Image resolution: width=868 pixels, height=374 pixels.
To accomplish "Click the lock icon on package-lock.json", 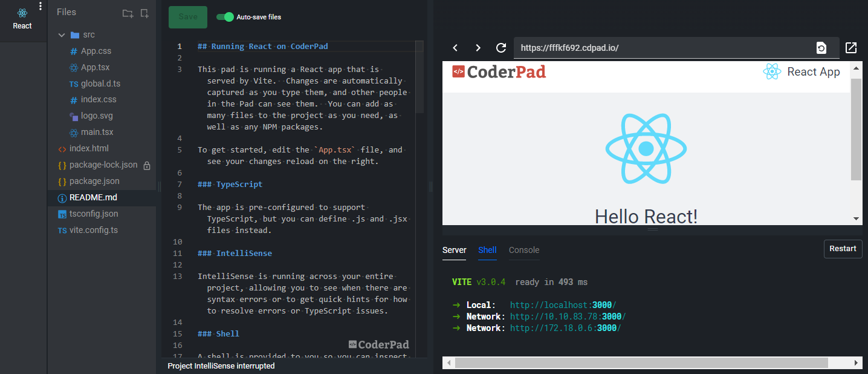I will [x=147, y=165].
